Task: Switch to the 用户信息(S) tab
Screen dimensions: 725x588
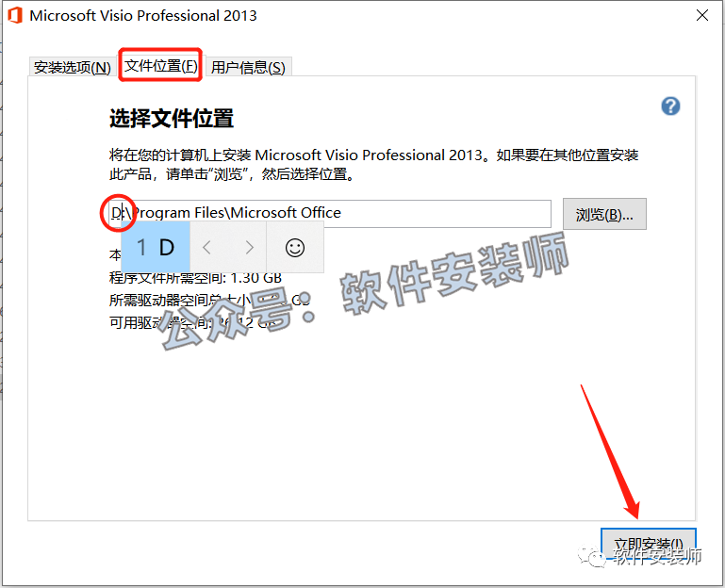Action: pyautogui.click(x=248, y=68)
